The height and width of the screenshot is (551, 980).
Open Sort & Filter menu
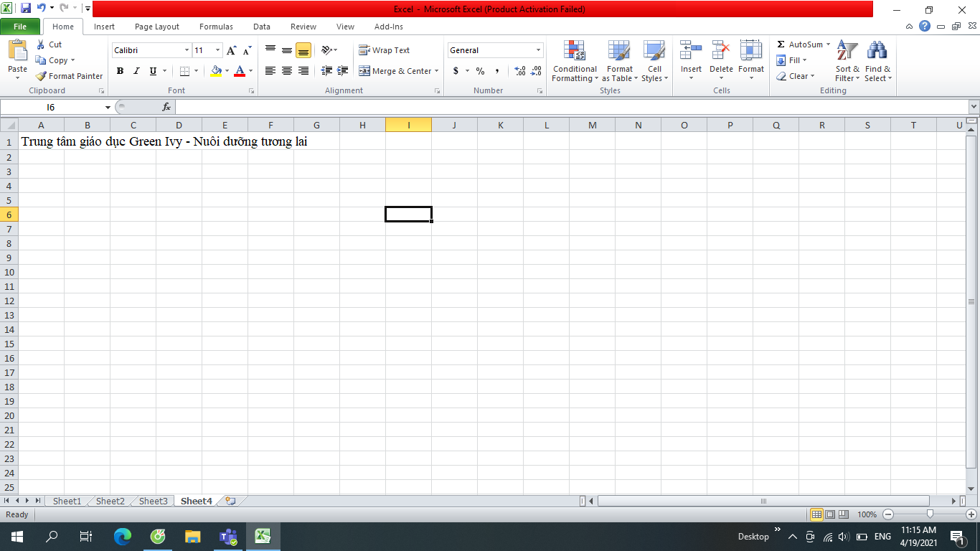(x=847, y=62)
